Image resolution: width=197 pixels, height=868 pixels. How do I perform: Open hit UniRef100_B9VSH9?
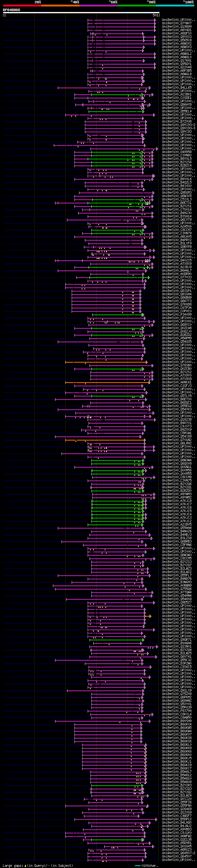click(x=177, y=721)
